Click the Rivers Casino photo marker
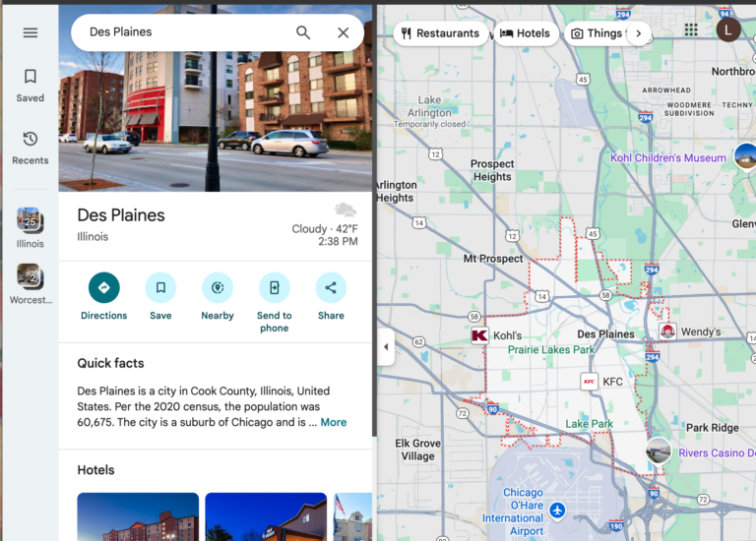Viewport: 756px width, 541px height. tap(659, 451)
